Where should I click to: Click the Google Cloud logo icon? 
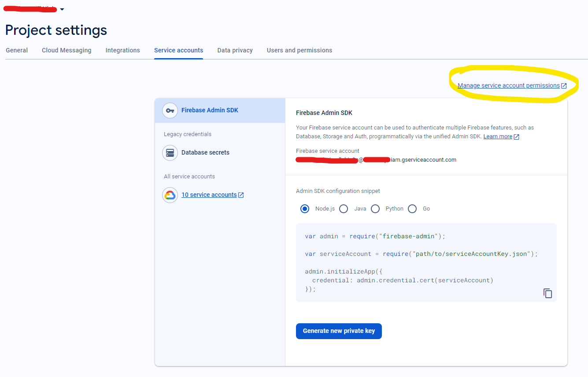click(170, 195)
